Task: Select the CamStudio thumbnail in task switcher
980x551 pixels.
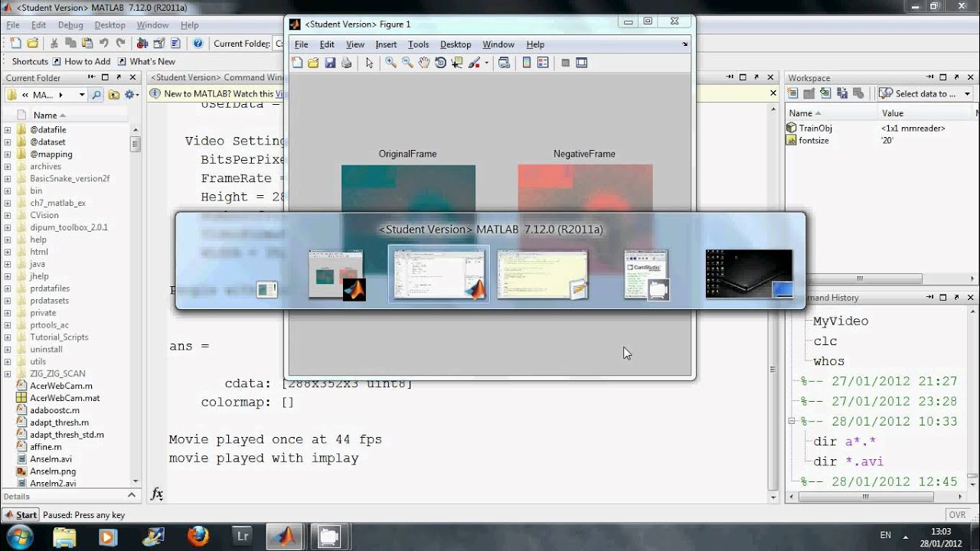Action: tap(646, 274)
